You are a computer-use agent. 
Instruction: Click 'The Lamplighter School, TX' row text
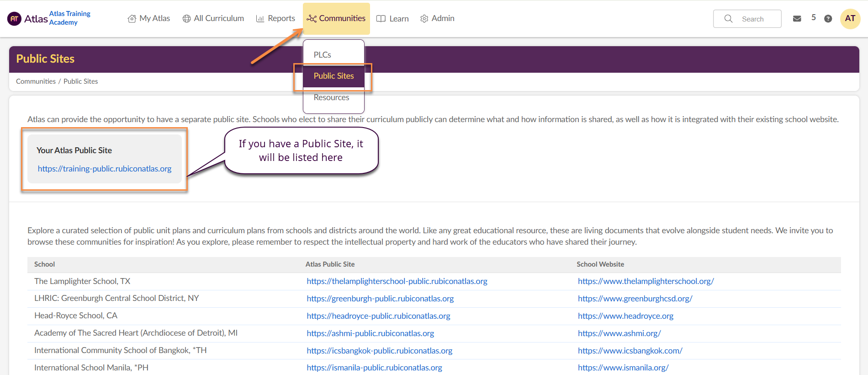[82, 281]
